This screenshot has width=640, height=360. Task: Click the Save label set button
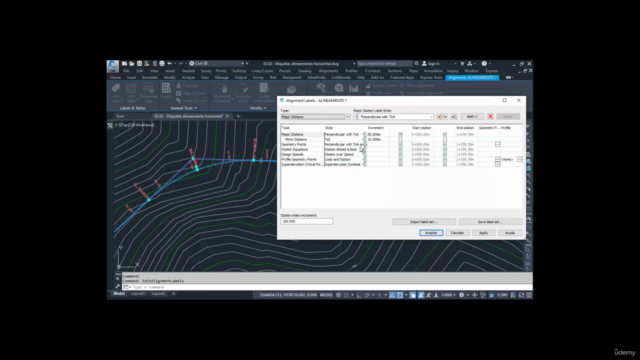[490, 222]
